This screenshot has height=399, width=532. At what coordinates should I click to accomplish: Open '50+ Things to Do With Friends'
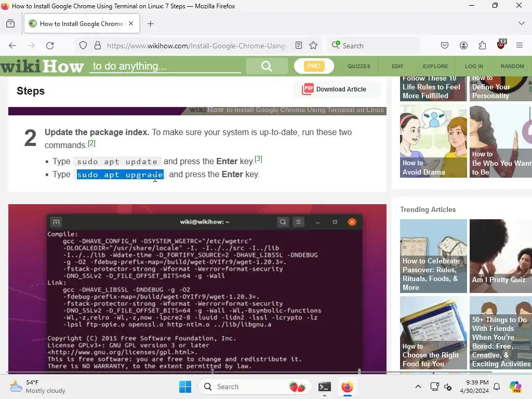[501, 332]
